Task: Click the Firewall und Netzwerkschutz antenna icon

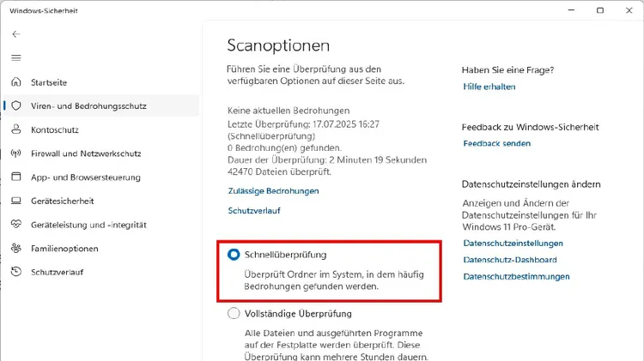Action: [x=16, y=153]
